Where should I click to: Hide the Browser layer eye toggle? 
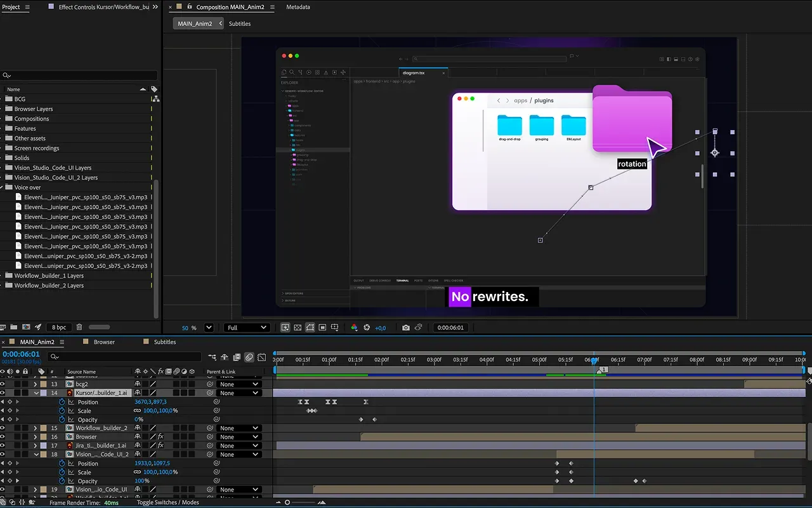click(3, 437)
